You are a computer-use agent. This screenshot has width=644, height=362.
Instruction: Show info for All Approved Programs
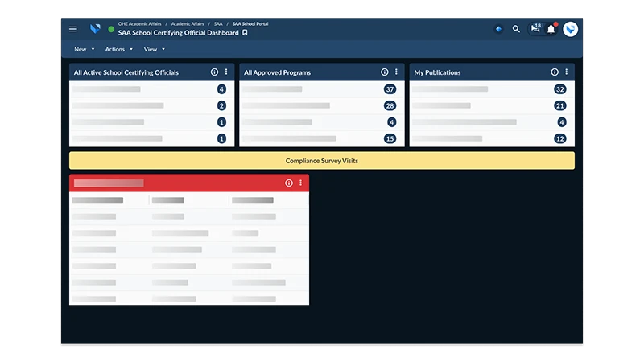[385, 72]
